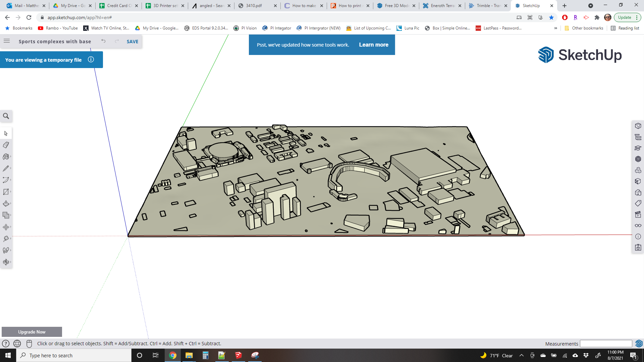644x362 pixels.
Task: Activate the Select arrow tool
Action: pos(6,133)
